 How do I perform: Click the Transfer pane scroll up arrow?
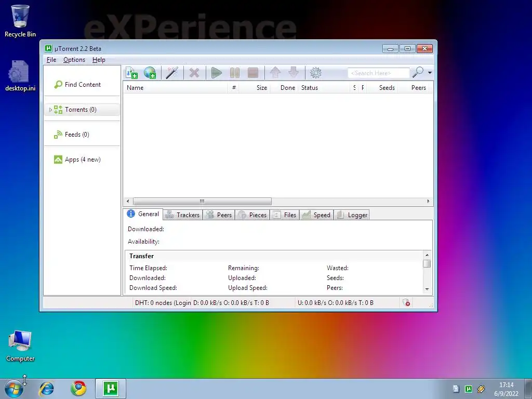tap(427, 255)
